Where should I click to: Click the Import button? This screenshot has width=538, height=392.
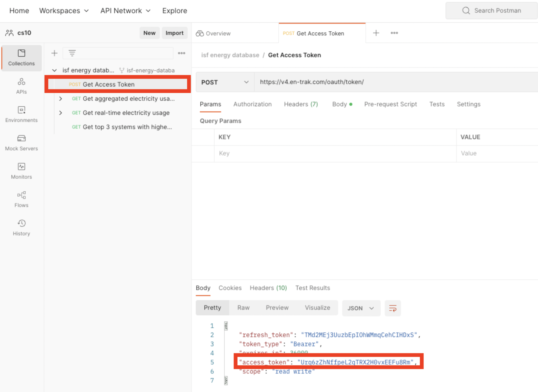pyautogui.click(x=174, y=33)
